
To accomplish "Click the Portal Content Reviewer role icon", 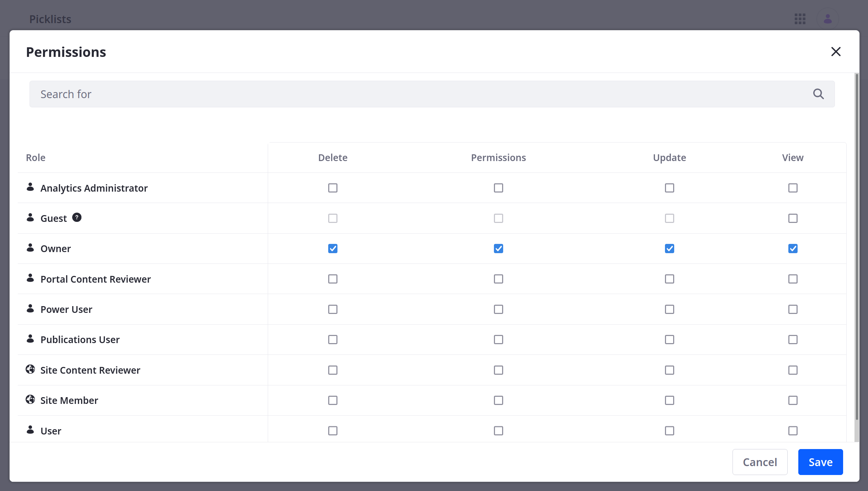I will tap(30, 278).
